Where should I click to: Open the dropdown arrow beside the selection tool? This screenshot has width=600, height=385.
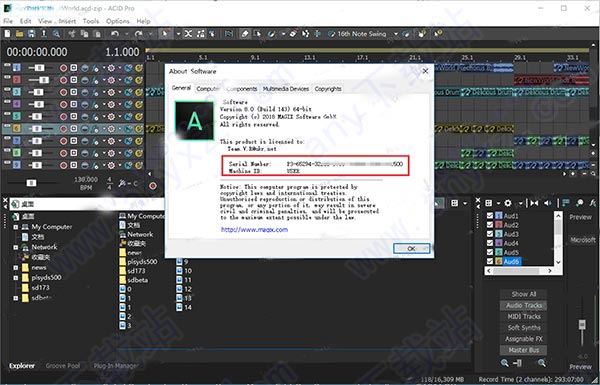pos(178,34)
